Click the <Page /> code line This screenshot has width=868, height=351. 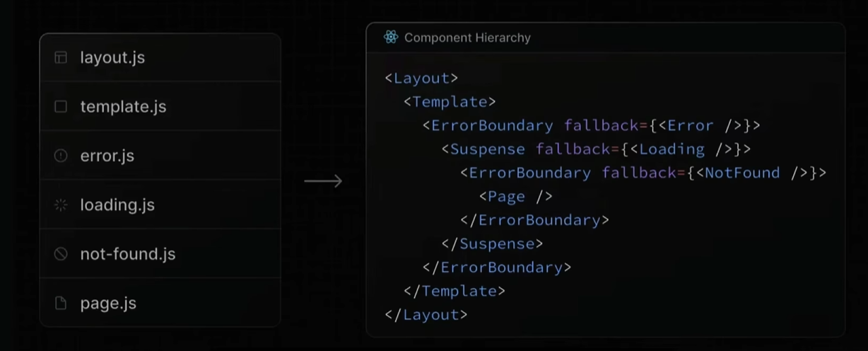click(516, 197)
